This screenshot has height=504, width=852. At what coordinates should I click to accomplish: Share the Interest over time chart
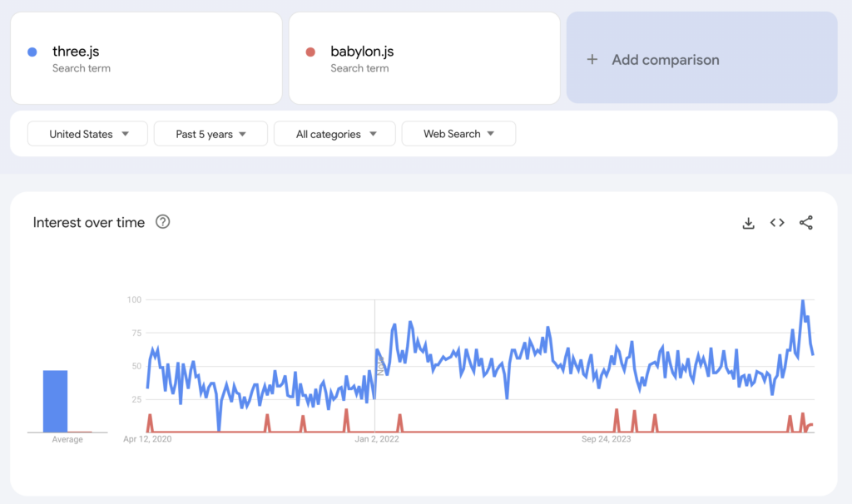coord(805,223)
